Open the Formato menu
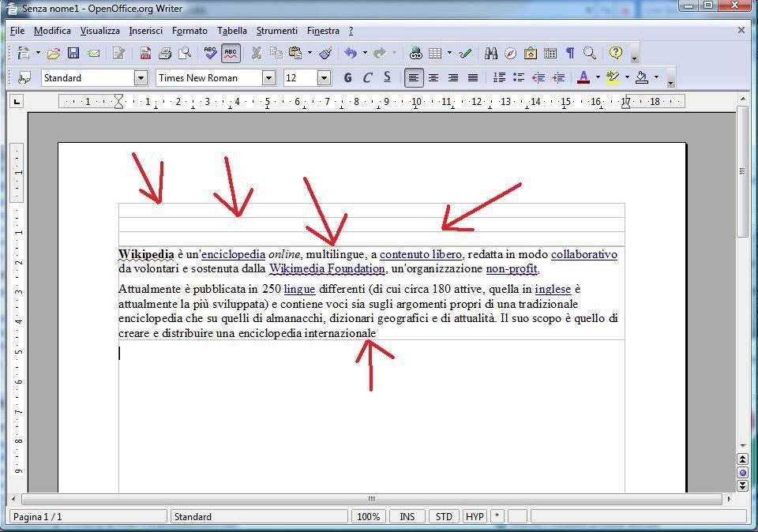 (189, 31)
